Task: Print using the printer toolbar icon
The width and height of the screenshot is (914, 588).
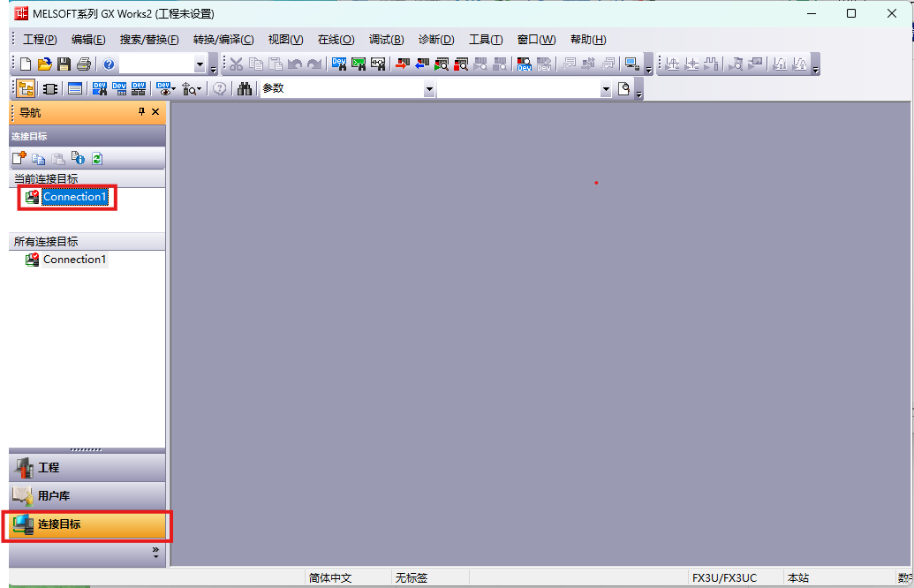Action: click(x=84, y=64)
